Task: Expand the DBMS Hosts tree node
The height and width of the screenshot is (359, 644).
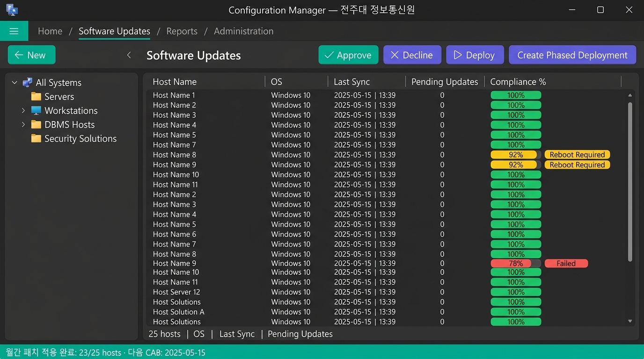Action: coord(23,125)
